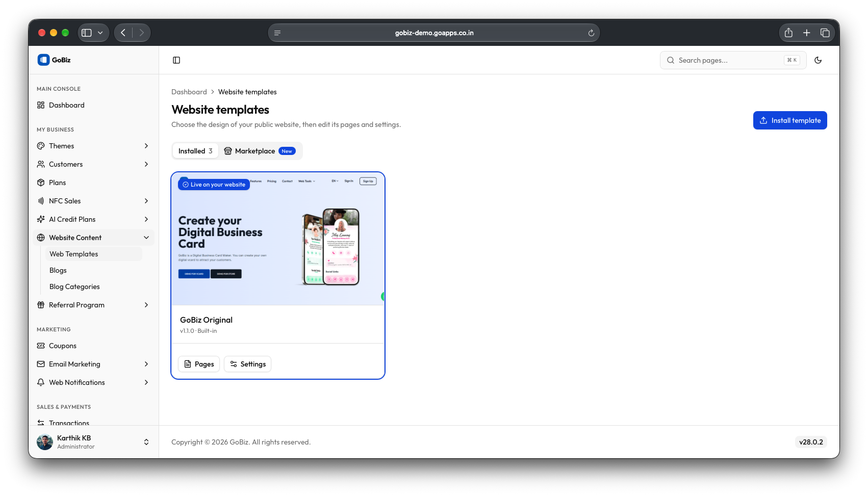Open Settings for GoBiz Original template

(x=247, y=364)
